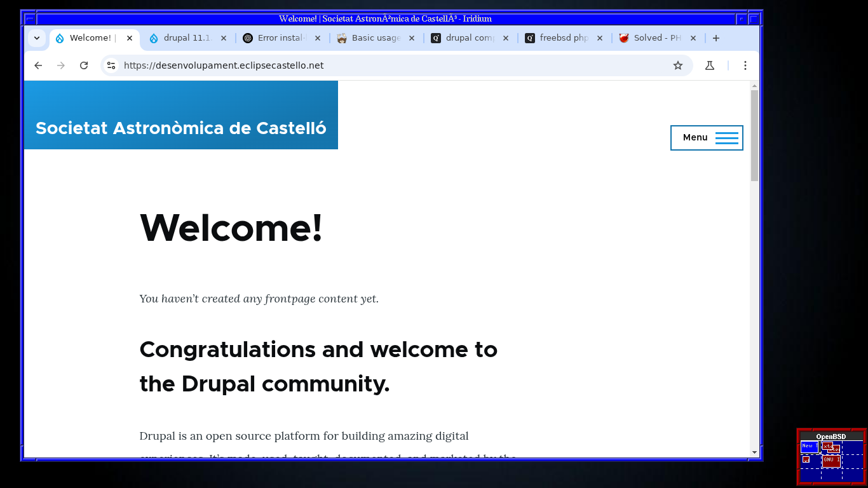
Task: Open a new browser tab
Action: (716, 38)
